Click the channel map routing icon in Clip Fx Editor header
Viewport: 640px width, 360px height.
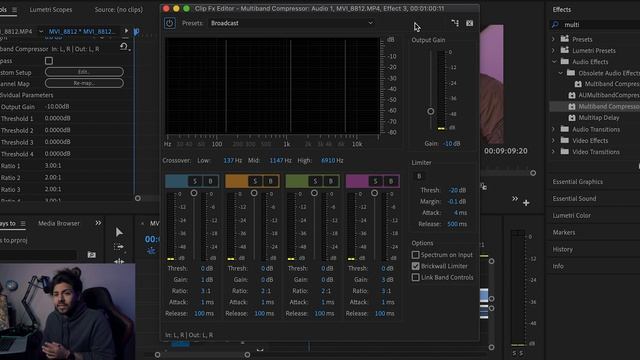click(x=455, y=23)
